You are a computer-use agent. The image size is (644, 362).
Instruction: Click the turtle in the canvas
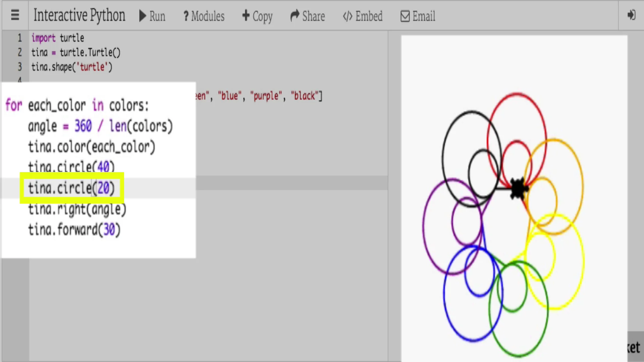coord(518,189)
